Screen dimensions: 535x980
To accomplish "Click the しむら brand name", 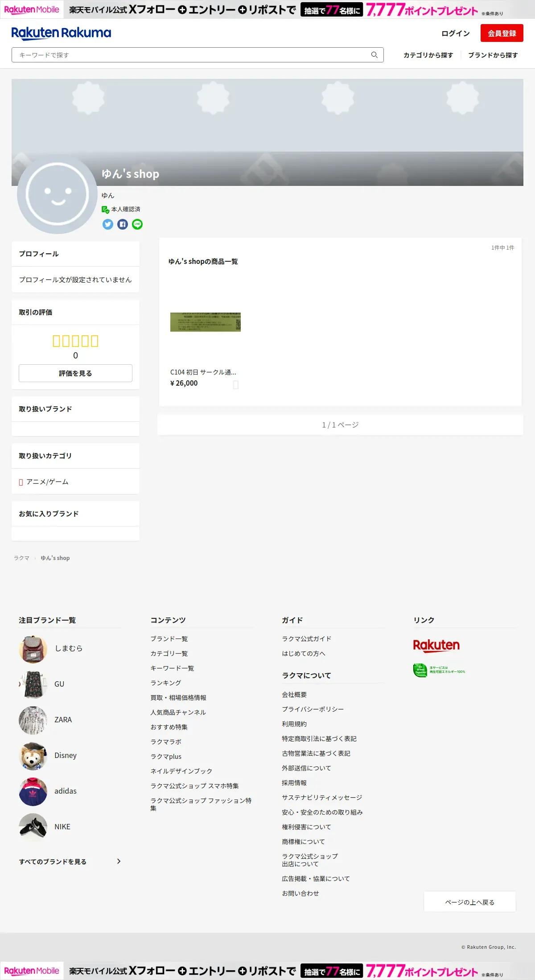I will (x=69, y=648).
